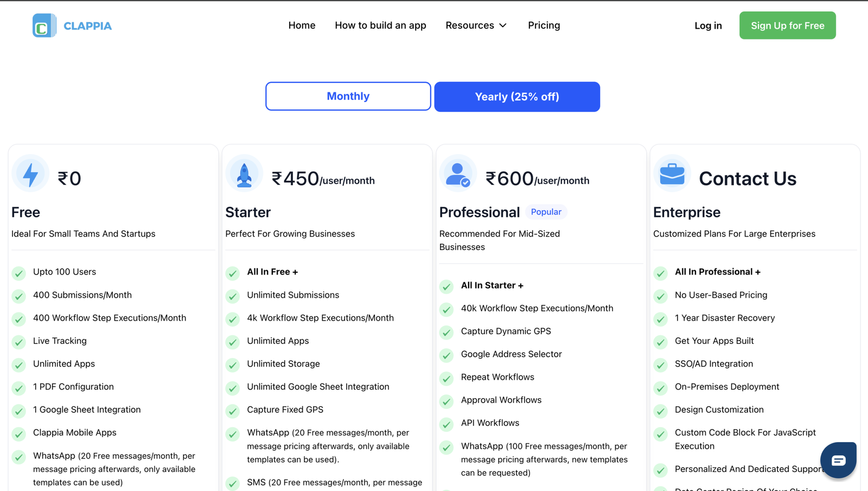This screenshot has height=491, width=868.
Task: Click checkmark beside Upto 100 Users
Action: [19, 273]
